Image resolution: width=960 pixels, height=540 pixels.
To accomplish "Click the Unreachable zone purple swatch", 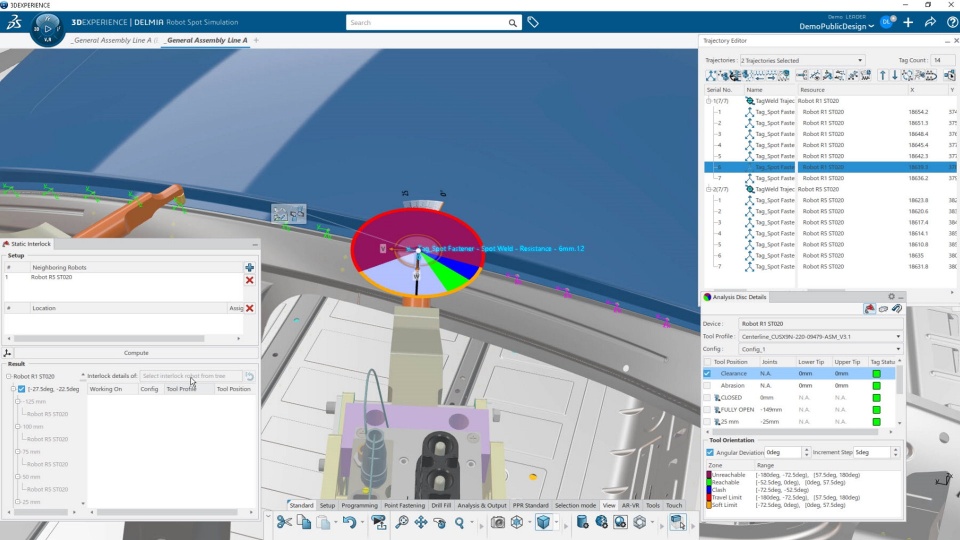I will (x=709, y=474).
